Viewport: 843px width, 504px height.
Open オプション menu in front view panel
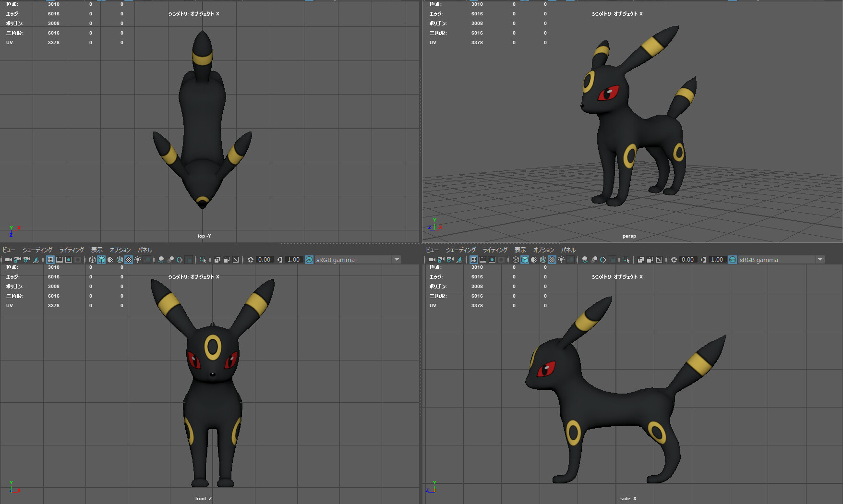pyautogui.click(x=120, y=250)
